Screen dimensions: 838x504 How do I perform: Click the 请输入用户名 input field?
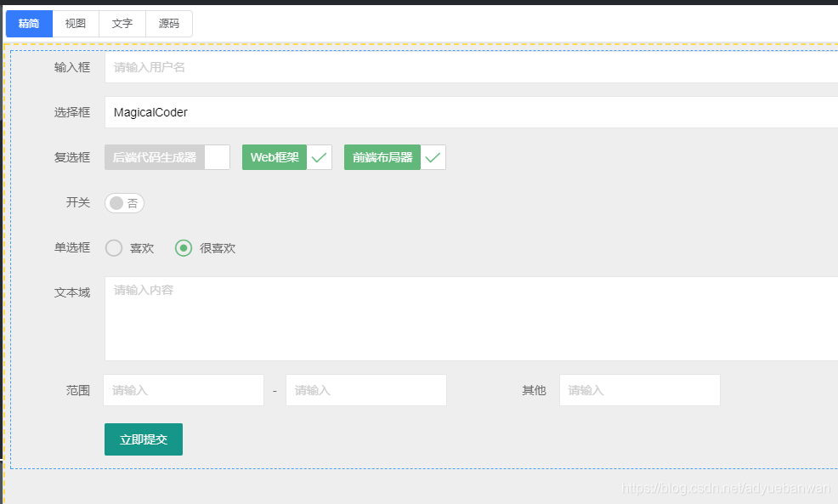472,67
